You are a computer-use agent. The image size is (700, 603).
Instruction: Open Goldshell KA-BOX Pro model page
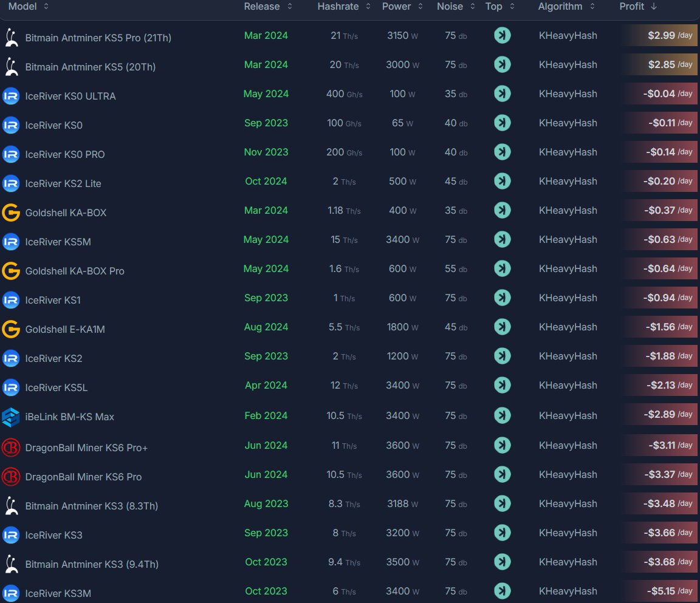(x=75, y=271)
